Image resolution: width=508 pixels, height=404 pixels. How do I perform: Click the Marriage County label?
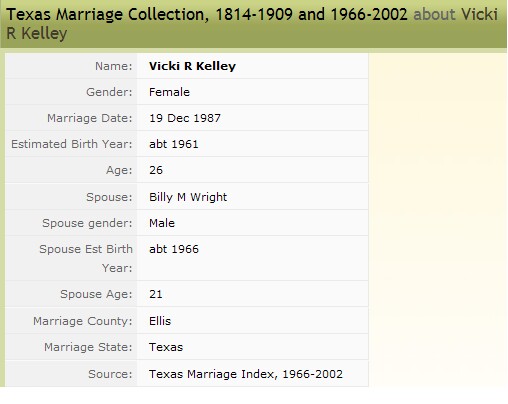click(x=83, y=321)
